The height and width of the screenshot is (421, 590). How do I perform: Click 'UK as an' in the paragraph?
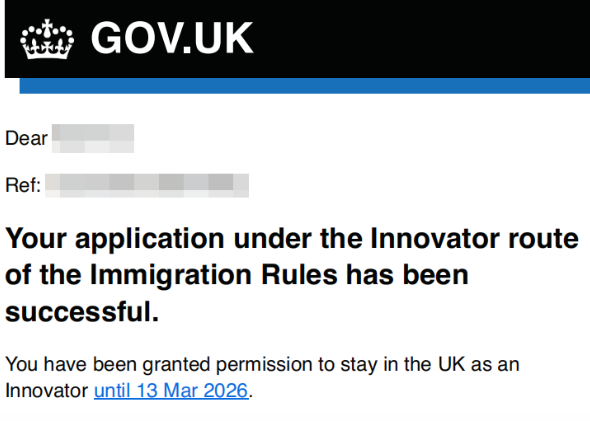pyautogui.click(x=479, y=364)
